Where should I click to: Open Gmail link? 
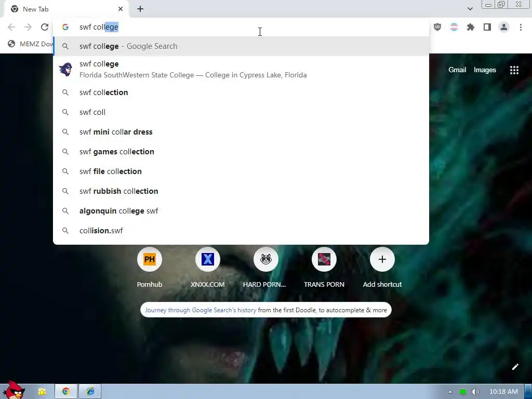point(457,70)
